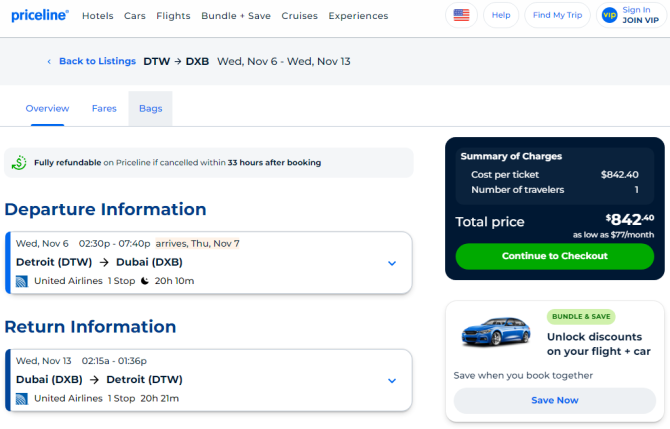
Task: Click the blue VIP badge icon
Action: [609, 15]
